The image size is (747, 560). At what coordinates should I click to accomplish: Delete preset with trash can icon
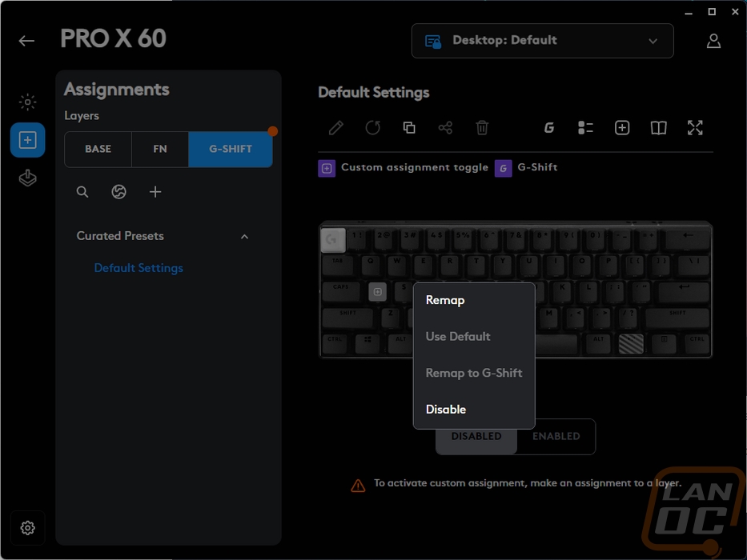pos(482,128)
